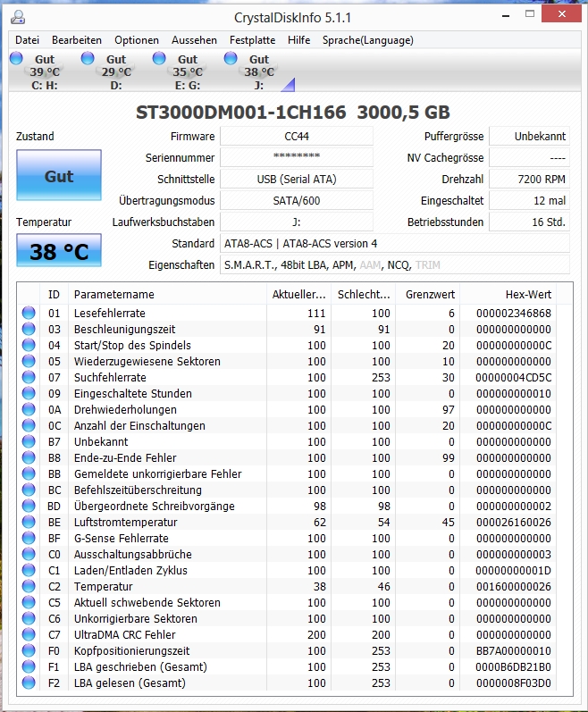
Task: Click the Standard field ATA8-ACS
Action: [x=395, y=243]
